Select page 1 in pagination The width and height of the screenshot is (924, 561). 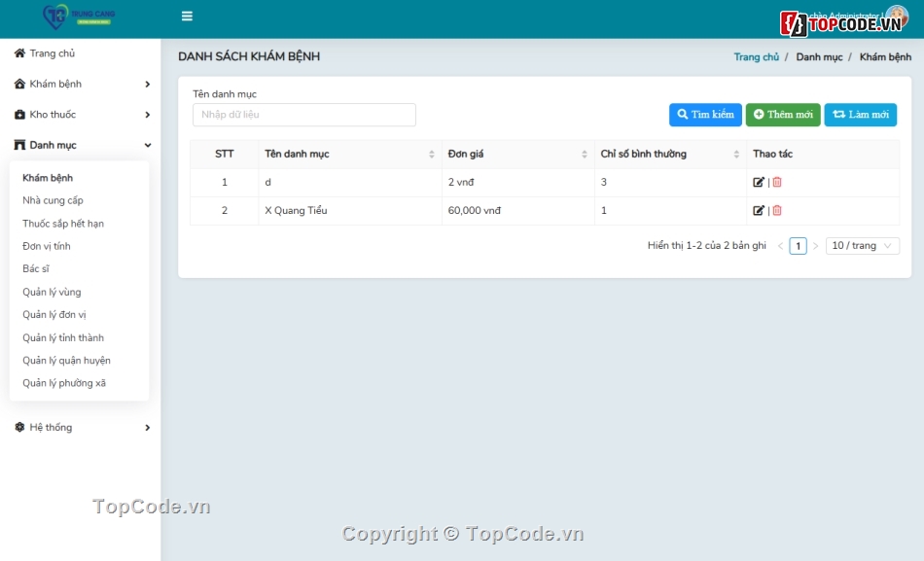click(798, 246)
